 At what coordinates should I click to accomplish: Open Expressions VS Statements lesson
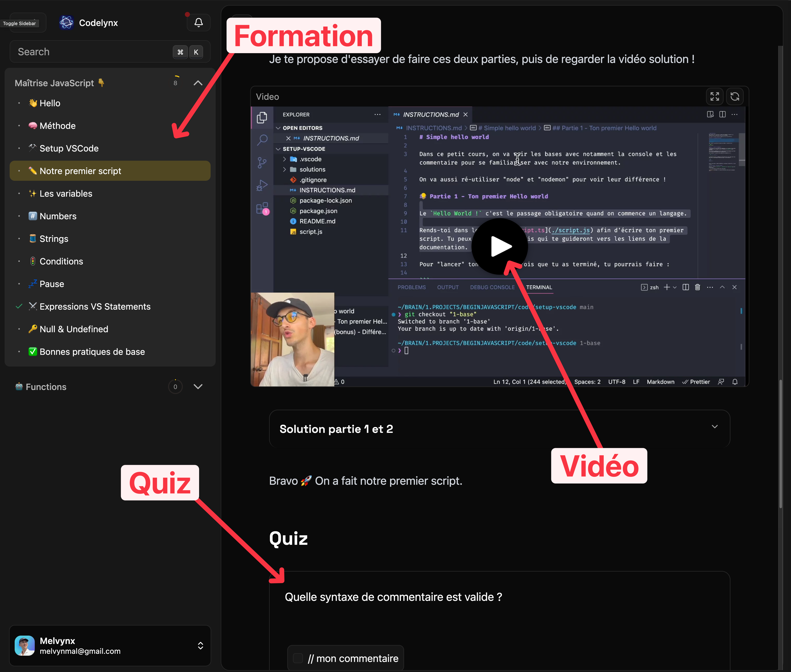pyautogui.click(x=110, y=306)
